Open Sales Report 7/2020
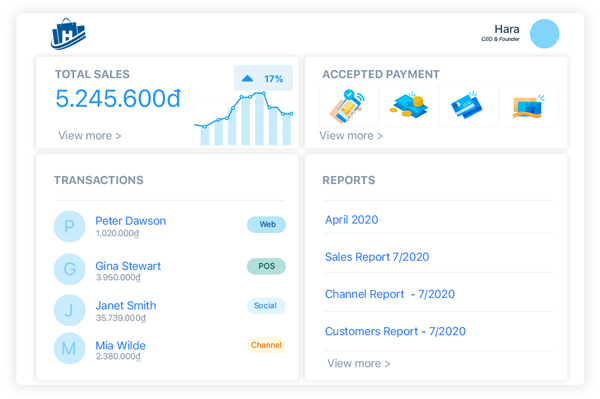600x399 pixels. point(377,257)
